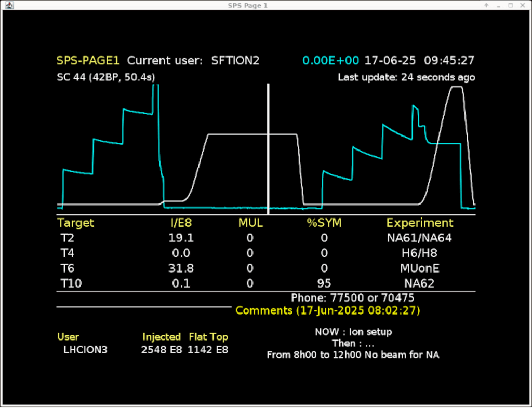Maximize the SPS Page 1 window
The image size is (532, 408).
click(x=510, y=5)
